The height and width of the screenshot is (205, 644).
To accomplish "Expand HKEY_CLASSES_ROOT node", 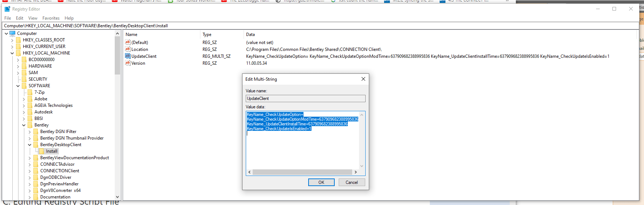I will (12, 40).
